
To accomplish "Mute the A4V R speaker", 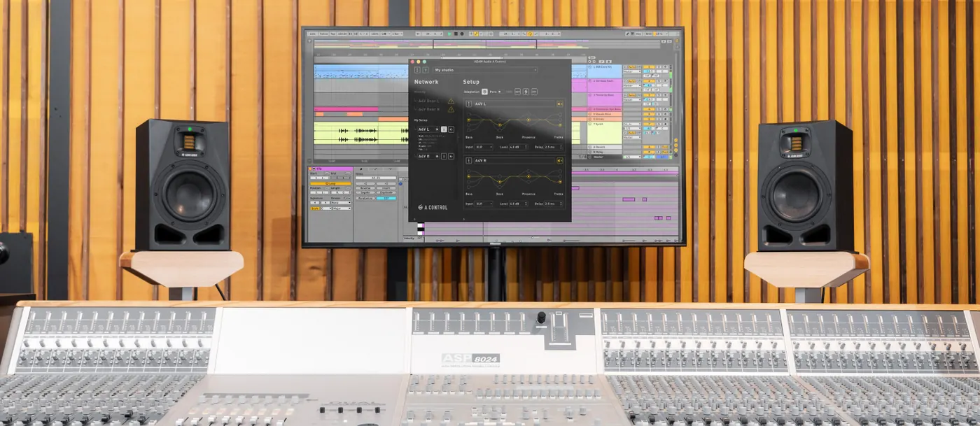I will pyautogui.click(x=559, y=160).
